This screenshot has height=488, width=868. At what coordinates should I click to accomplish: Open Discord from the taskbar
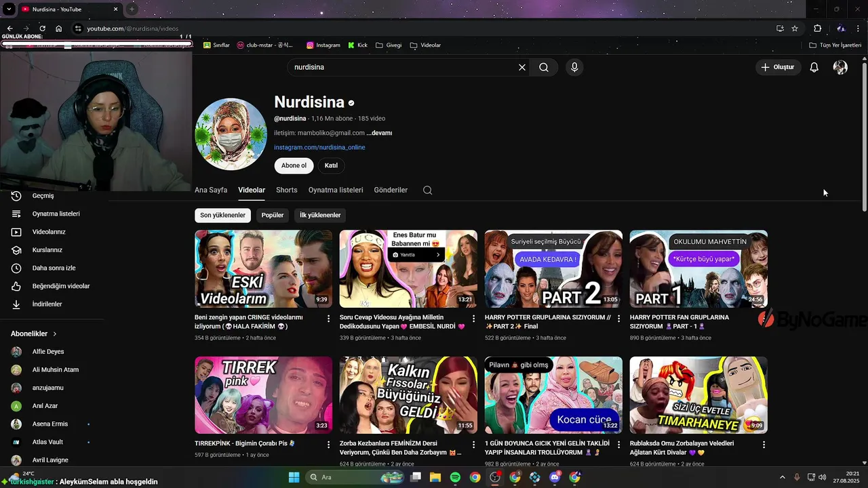pyautogui.click(x=555, y=477)
